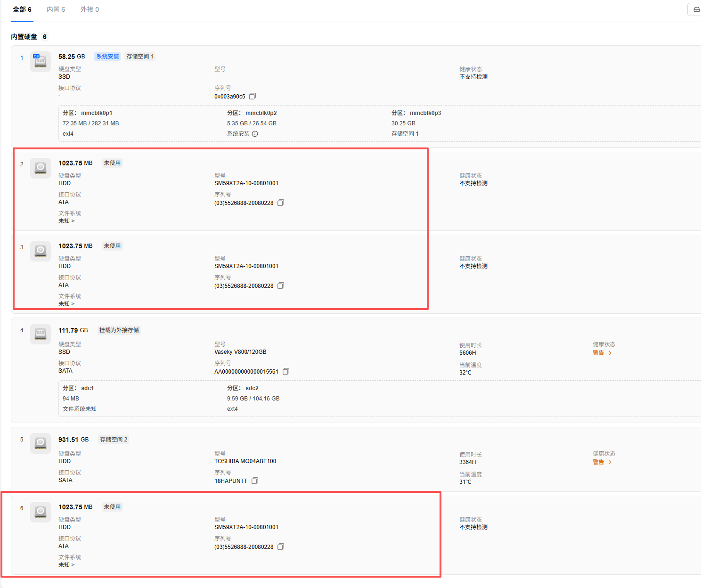This screenshot has width=701, height=588.
Task: Click the info icon beside 系统安装 in mmcblk0p2
Action: pos(255,134)
